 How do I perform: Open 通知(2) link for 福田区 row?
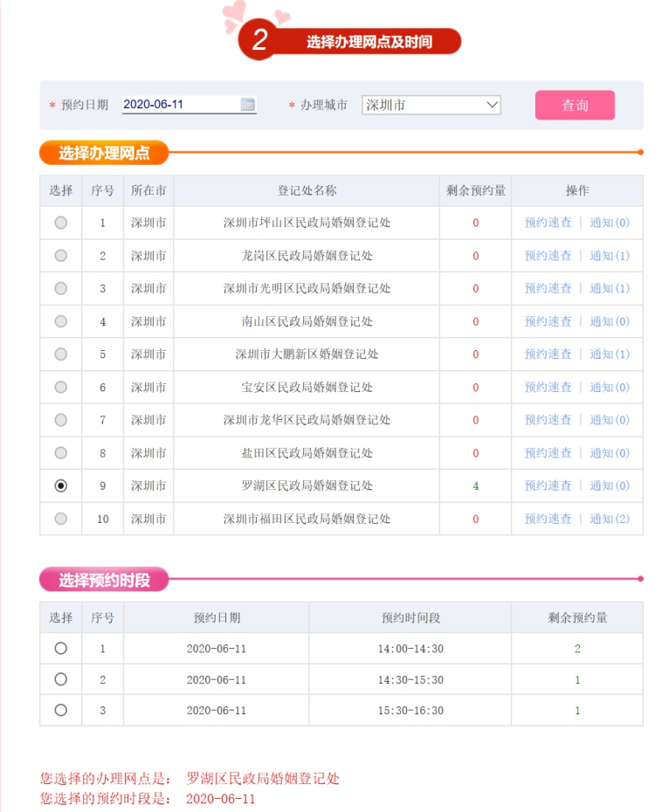pyautogui.click(x=610, y=519)
